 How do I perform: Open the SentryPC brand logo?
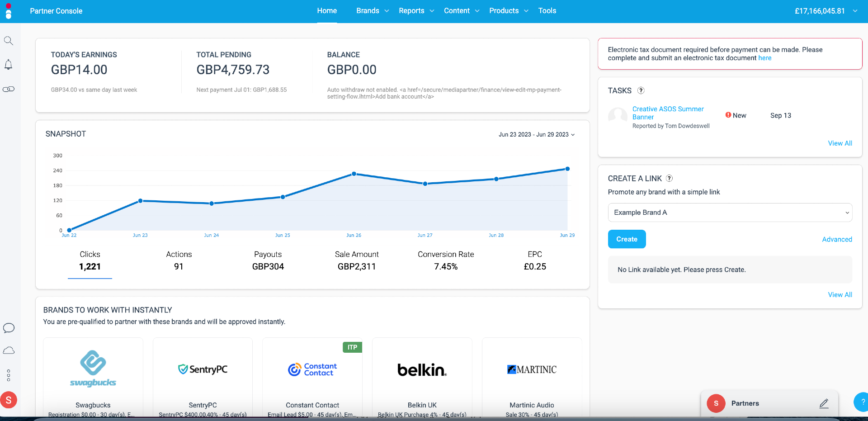pos(203,369)
